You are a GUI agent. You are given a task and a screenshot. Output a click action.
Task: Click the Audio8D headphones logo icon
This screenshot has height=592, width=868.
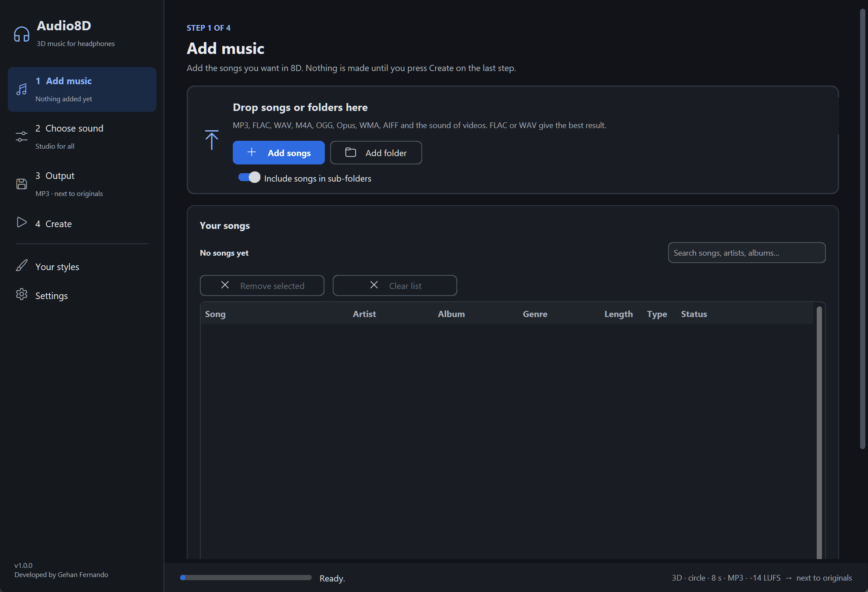21,34
